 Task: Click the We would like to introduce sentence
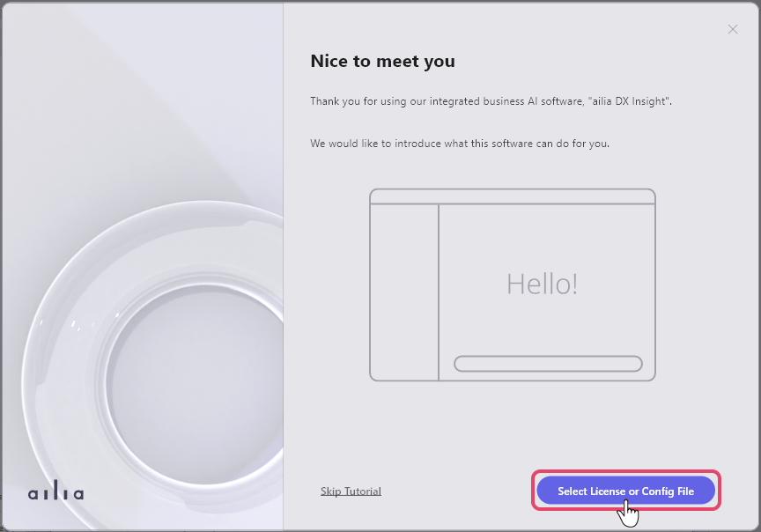coord(460,144)
